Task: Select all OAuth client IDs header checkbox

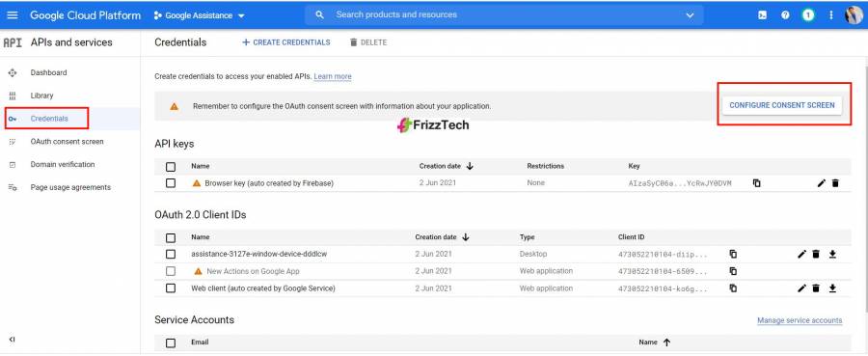Action: point(171,237)
